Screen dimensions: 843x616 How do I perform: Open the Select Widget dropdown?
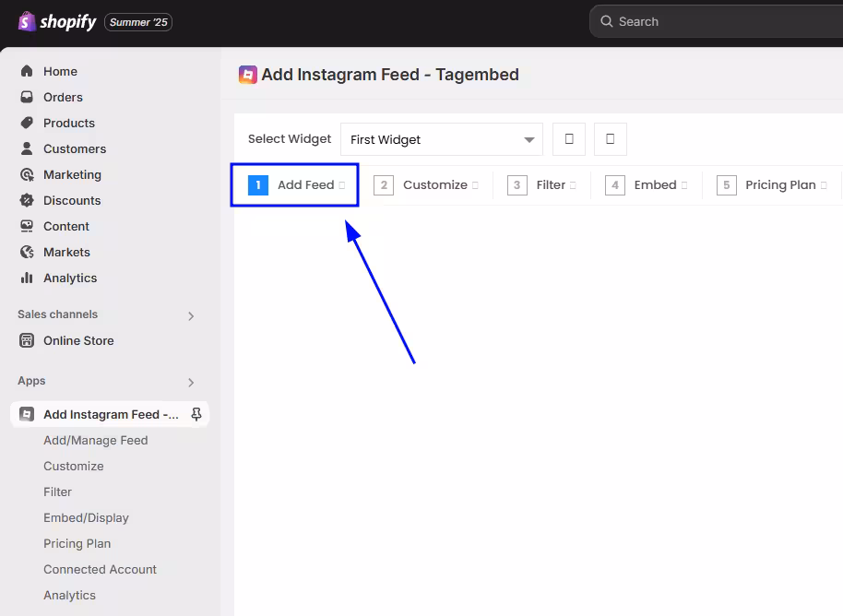click(442, 139)
